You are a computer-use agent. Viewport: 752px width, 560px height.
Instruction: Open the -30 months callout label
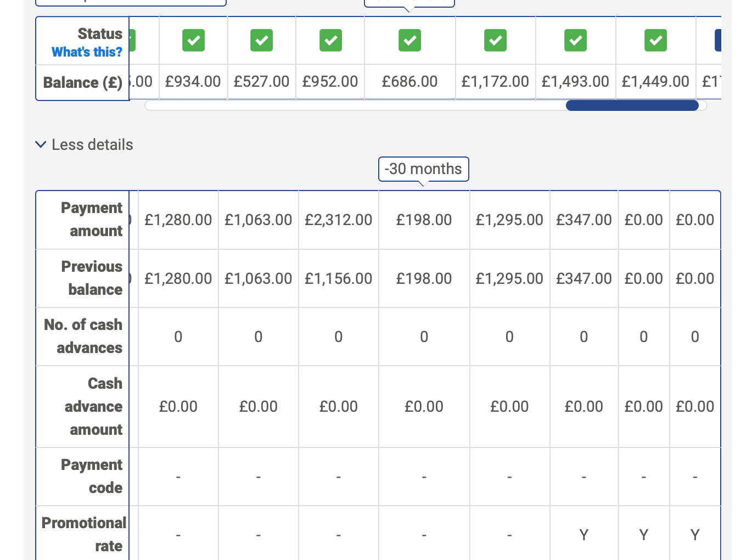tap(423, 169)
